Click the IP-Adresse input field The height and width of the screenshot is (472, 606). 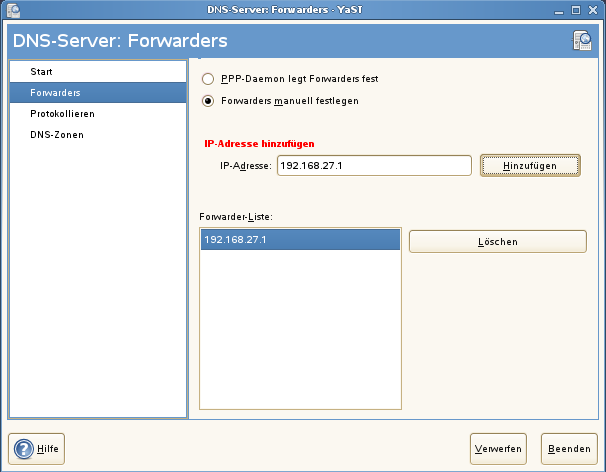point(374,165)
